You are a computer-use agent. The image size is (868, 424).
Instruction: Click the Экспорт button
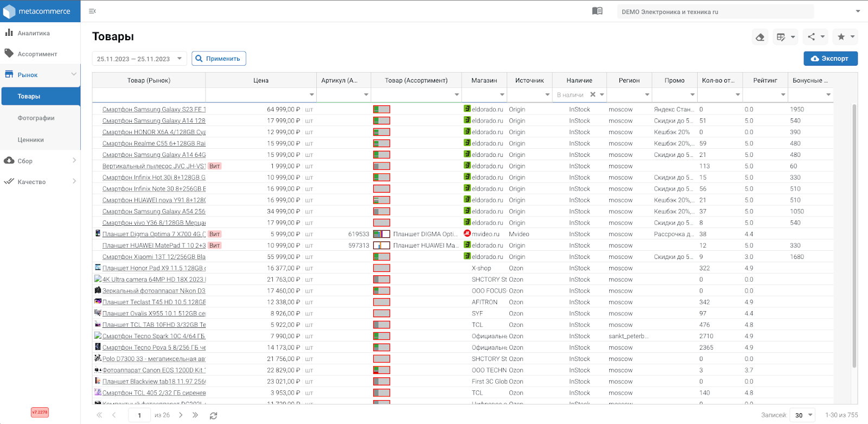830,59
